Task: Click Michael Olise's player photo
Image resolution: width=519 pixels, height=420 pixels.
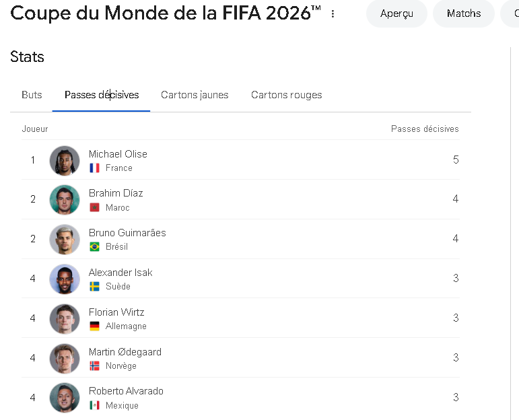Action: pos(65,160)
